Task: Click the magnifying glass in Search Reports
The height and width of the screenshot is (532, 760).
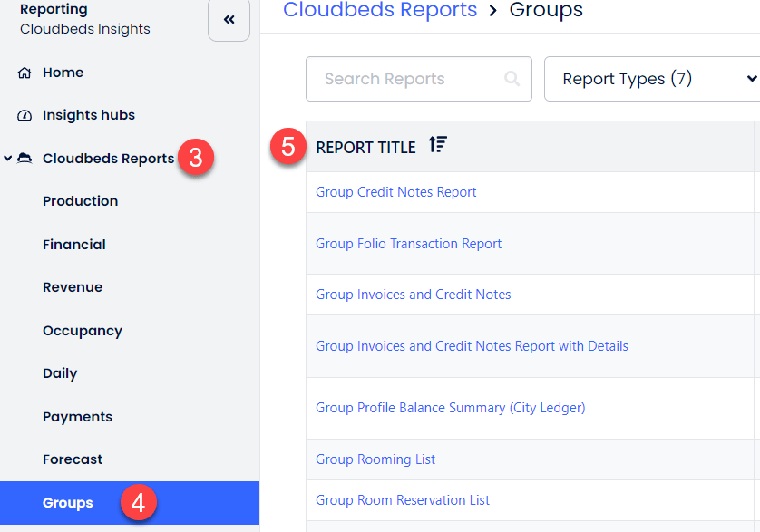Action: [x=512, y=79]
